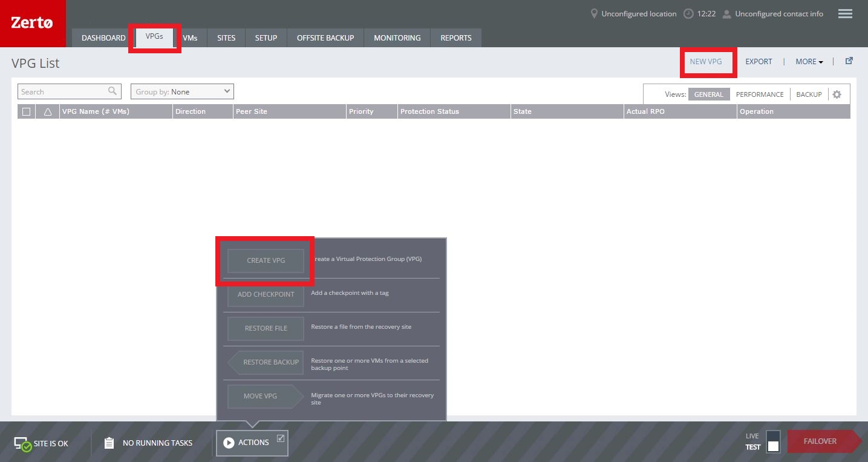868x462 pixels.
Task: Sort by State column header
Action: (567, 111)
